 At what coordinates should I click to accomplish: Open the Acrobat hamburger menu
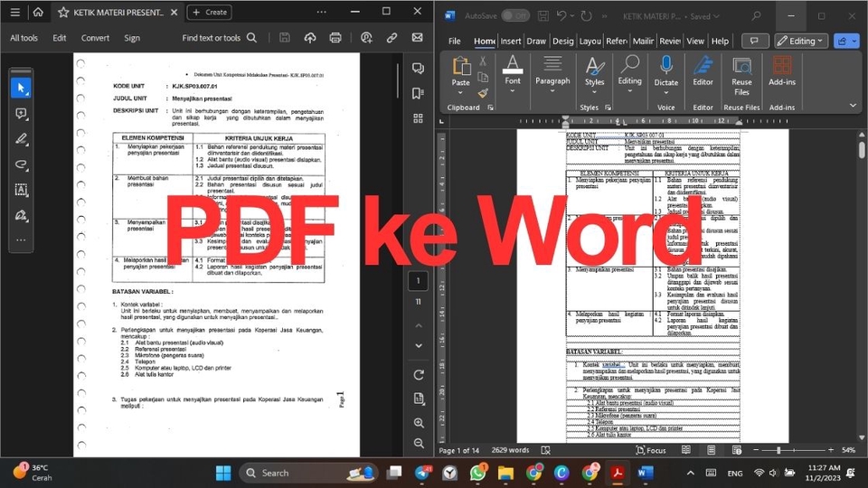[x=15, y=12]
